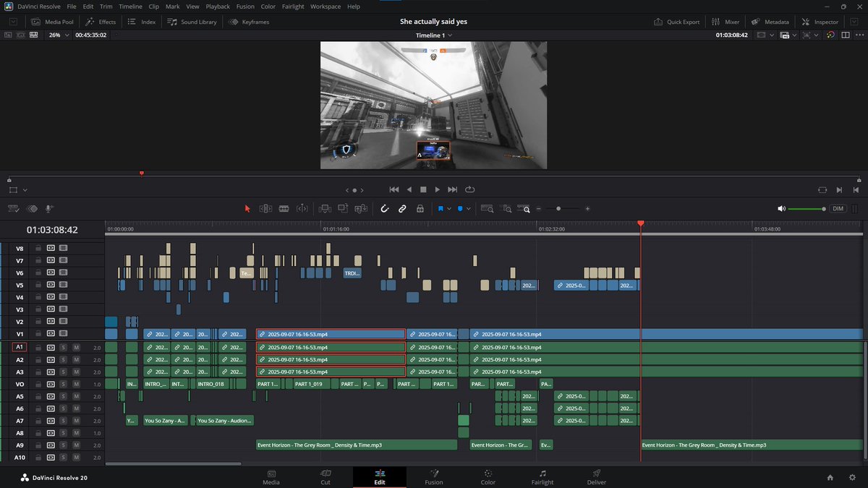Click Detail Zoom icon

click(507, 208)
